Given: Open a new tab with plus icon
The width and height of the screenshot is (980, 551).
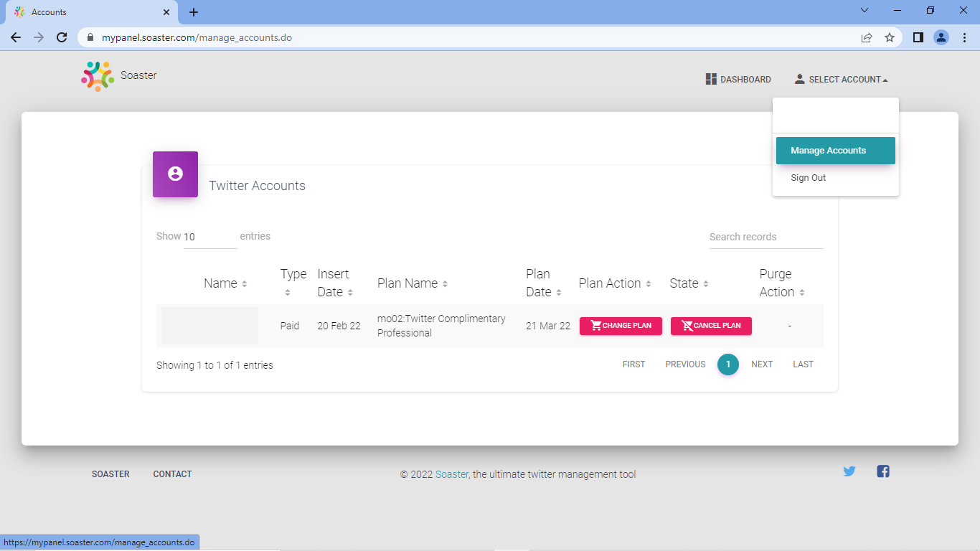Looking at the screenshot, I should click(x=194, y=12).
